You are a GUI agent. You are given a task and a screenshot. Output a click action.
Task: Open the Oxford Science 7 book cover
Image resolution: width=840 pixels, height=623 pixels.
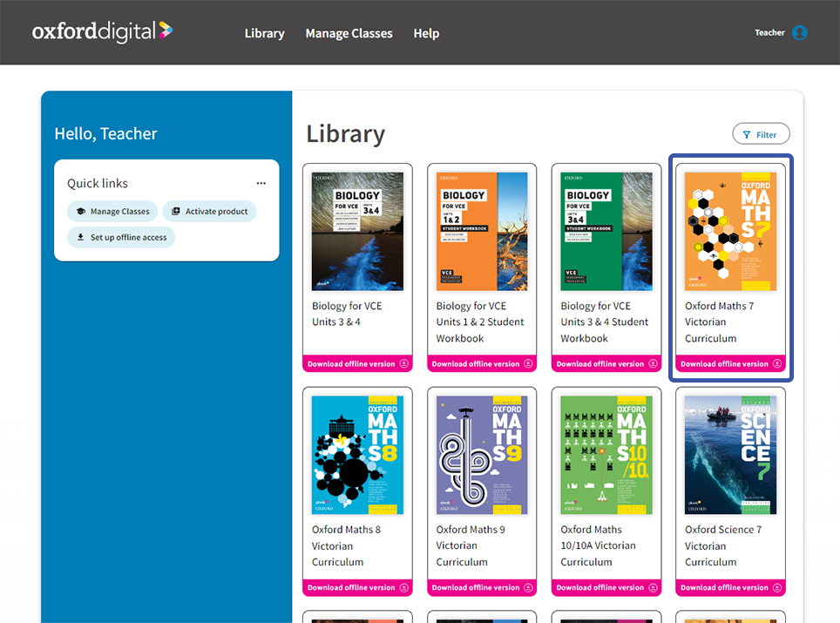pos(730,456)
